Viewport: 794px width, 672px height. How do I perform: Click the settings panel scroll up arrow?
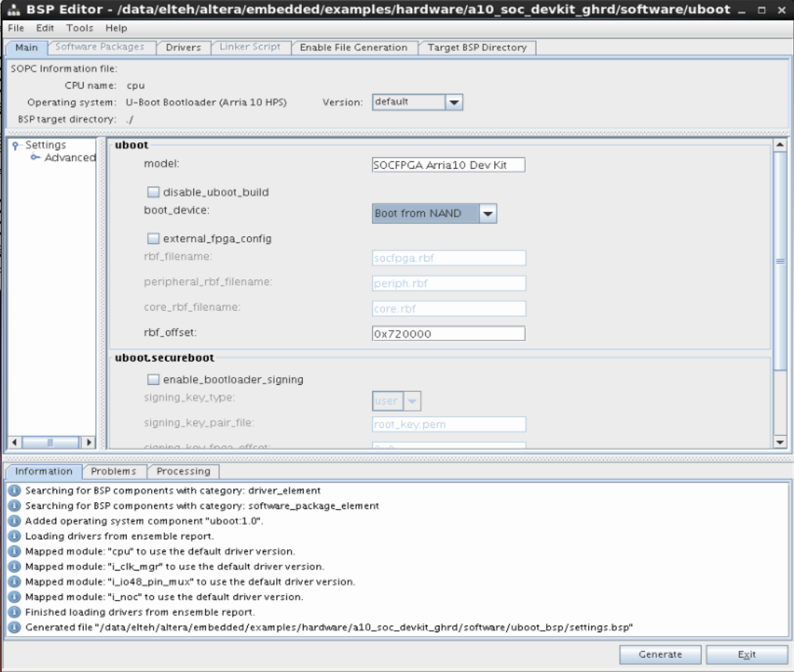781,145
